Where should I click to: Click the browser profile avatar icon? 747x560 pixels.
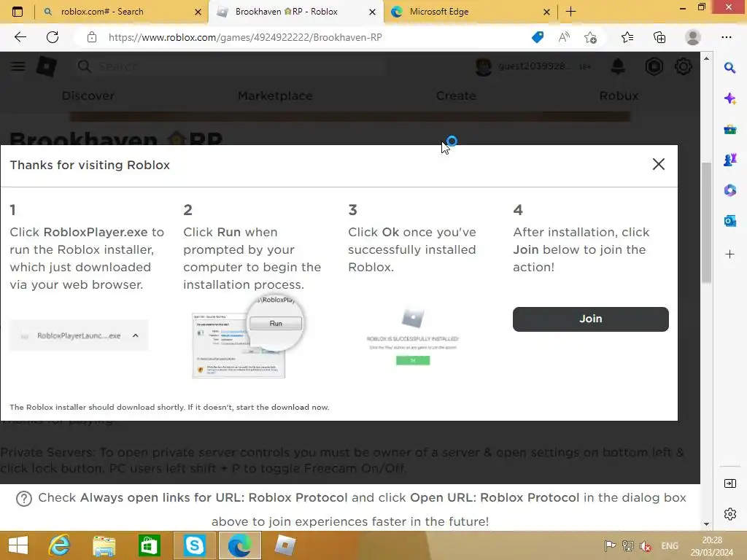[x=692, y=37]
